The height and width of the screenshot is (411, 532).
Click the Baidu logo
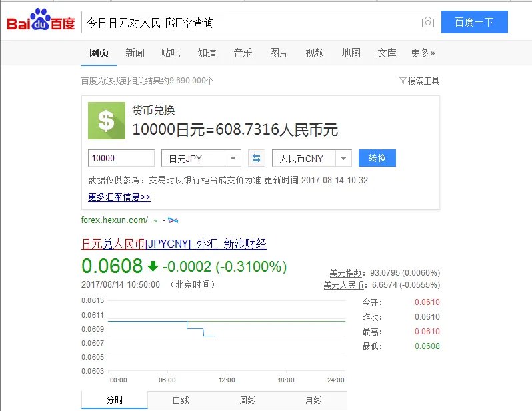pos(41,23)
